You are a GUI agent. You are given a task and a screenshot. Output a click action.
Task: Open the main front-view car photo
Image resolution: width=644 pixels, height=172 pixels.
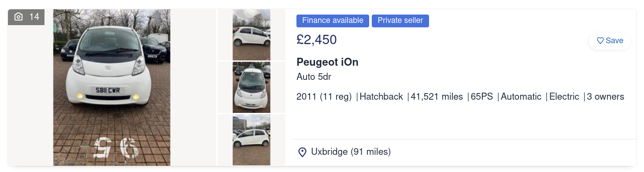click(112, 87)
